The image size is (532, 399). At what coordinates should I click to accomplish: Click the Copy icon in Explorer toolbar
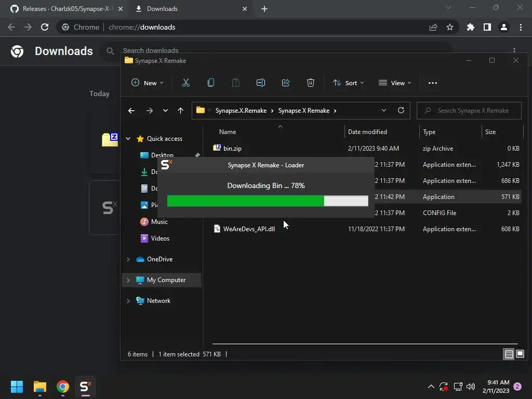[211, 83]
